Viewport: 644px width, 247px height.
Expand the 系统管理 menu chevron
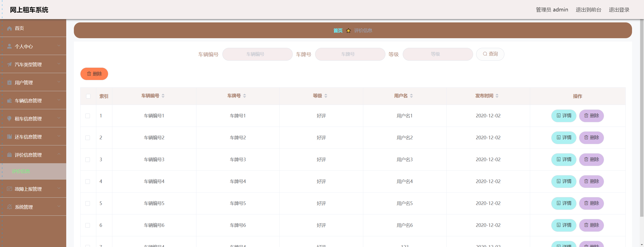[x=59, y=206]
